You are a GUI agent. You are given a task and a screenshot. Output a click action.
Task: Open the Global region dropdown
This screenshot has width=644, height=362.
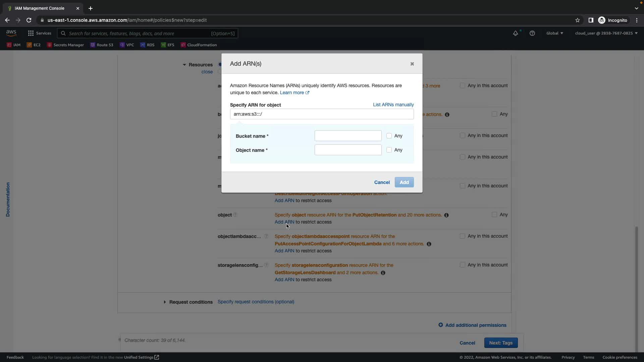point(554,33)
